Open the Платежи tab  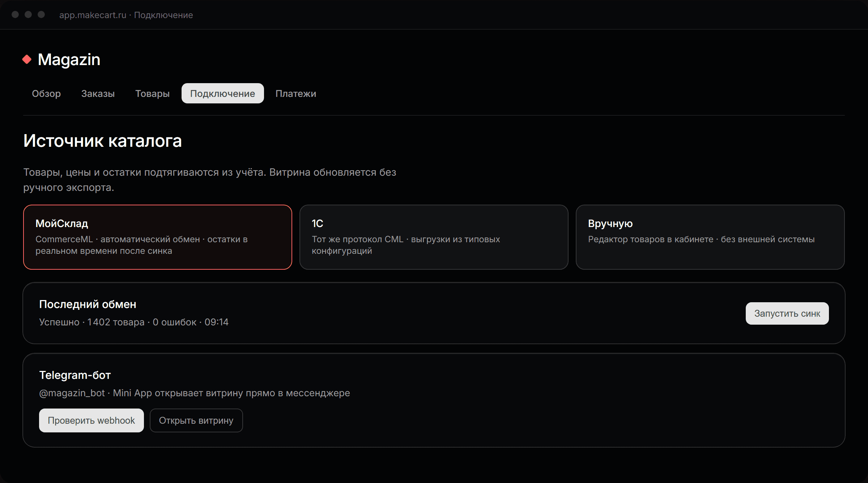pos(296,94)
